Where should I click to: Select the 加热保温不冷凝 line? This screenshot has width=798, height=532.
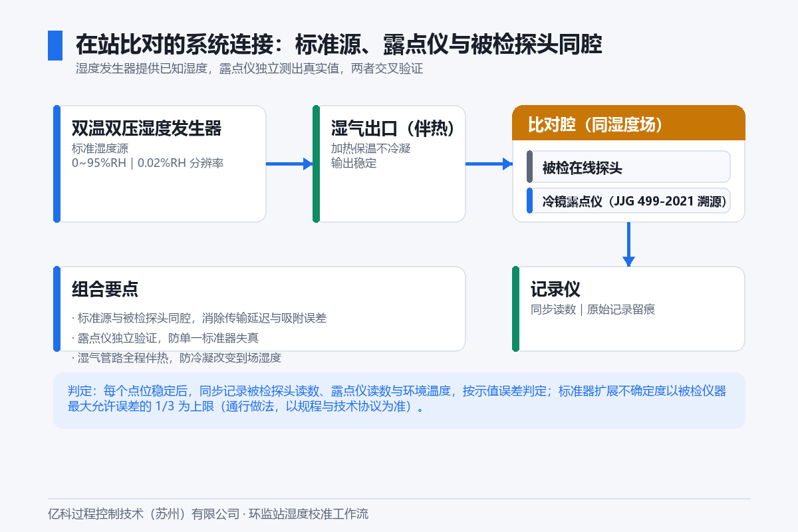(x=370, y=148)
